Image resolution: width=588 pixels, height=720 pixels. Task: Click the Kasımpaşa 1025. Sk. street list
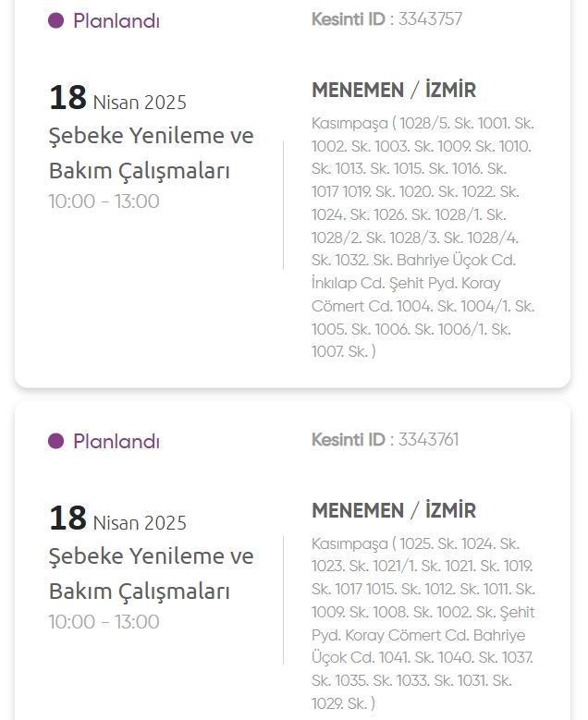[423, 623]
